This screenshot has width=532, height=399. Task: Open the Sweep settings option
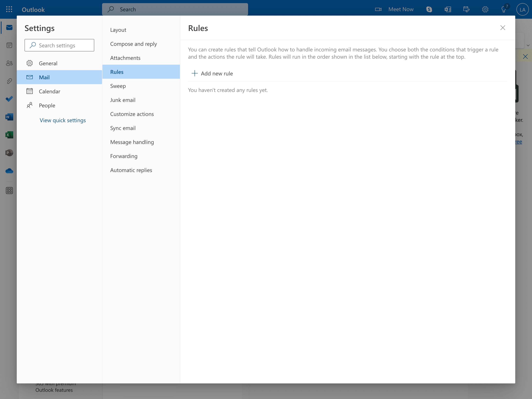118,86
